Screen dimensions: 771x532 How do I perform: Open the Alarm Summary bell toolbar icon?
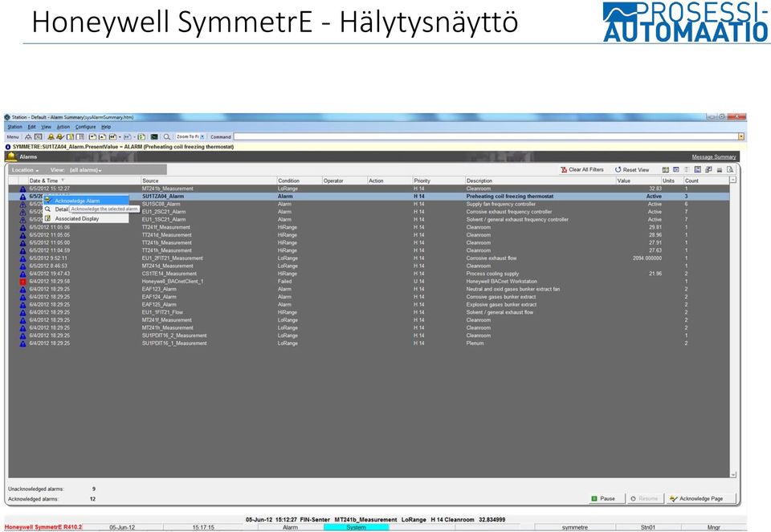(x=51, y=136)
